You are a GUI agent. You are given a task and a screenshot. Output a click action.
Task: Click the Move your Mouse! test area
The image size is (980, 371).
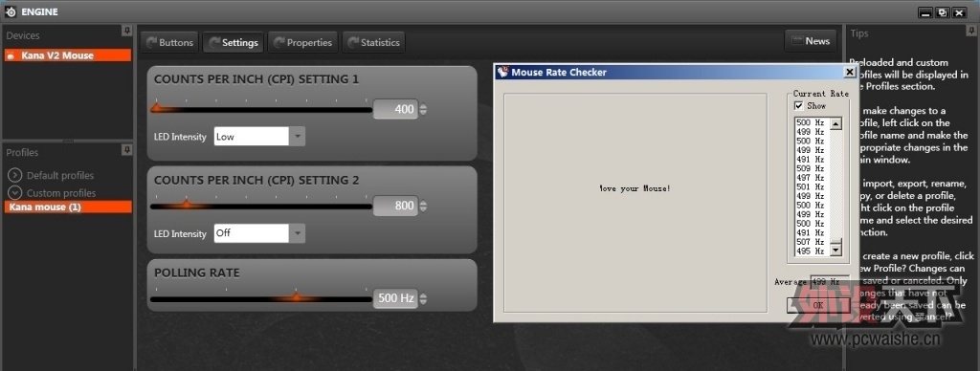(635, 203)
